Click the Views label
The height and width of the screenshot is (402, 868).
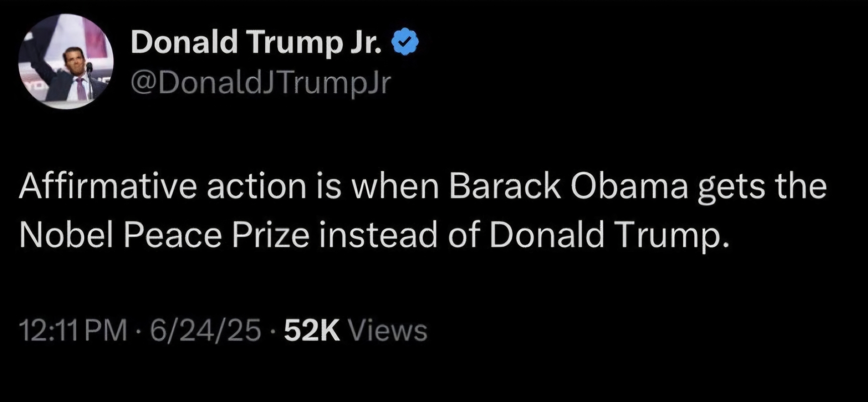[388, 330]
